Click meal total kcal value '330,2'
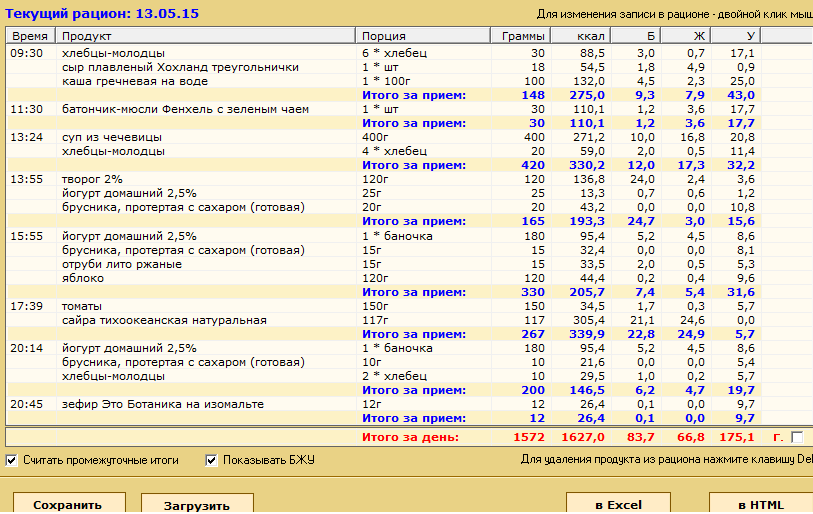This screenshot has height=514, width=813. click(x=587, y=165)
